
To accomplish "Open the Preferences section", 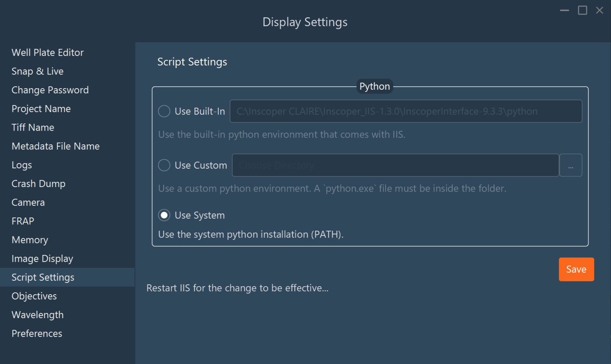I will pos(36,333).
